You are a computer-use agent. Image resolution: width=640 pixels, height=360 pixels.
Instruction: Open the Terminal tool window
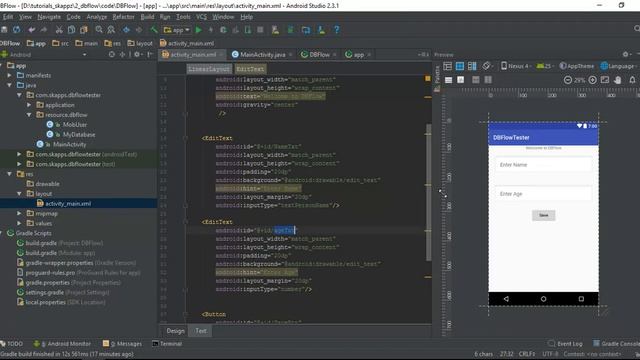[x=167, y=344]
